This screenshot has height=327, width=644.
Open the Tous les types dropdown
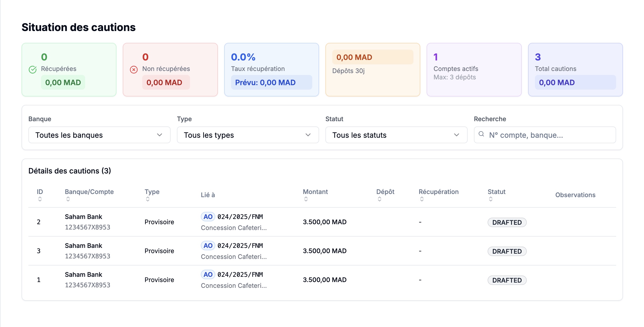[x=248, y=135]
